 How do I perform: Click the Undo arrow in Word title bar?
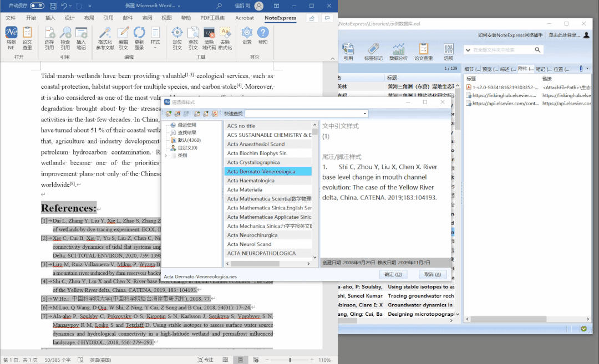click(64, 6)
